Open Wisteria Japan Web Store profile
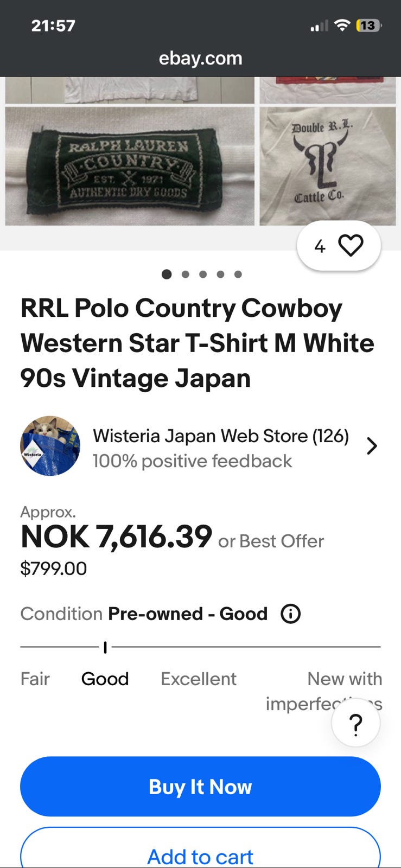 pos(220,436)
